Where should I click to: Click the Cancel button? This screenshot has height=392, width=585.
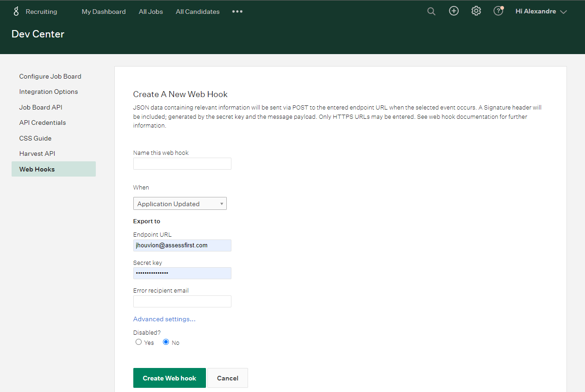[x=228, y=378]
